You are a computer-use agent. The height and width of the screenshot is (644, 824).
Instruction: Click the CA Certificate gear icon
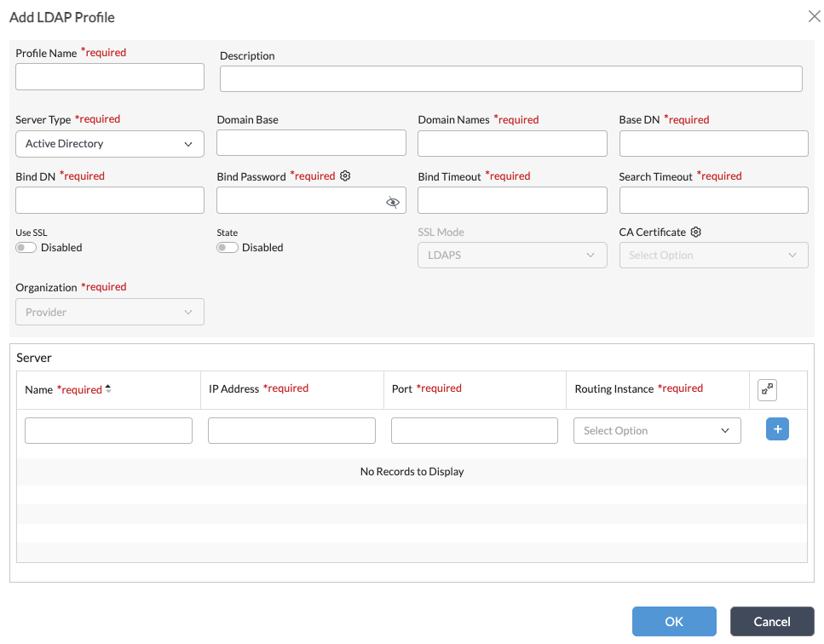point(696,233)
